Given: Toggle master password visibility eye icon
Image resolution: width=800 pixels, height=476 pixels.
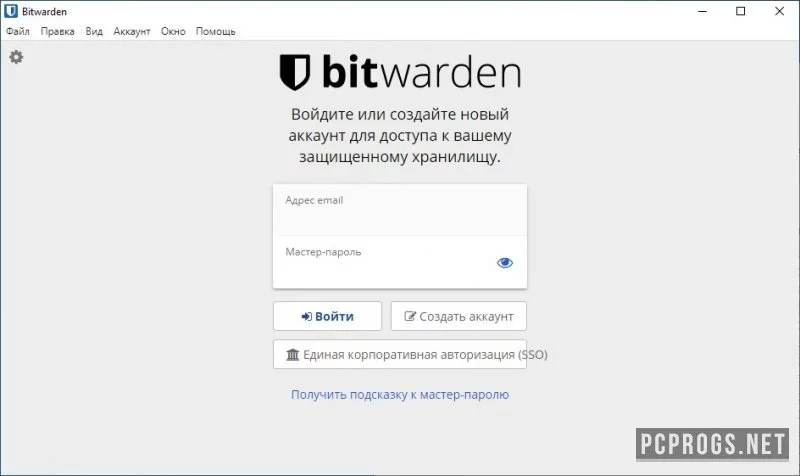Looking at the screenshot, I should (x=505, y=263).
